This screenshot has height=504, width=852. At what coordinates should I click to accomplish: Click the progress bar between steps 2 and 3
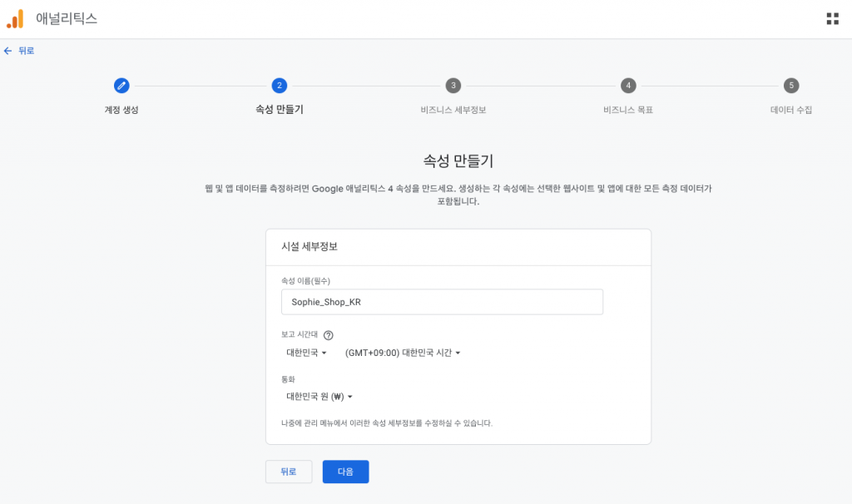point(366,86)
